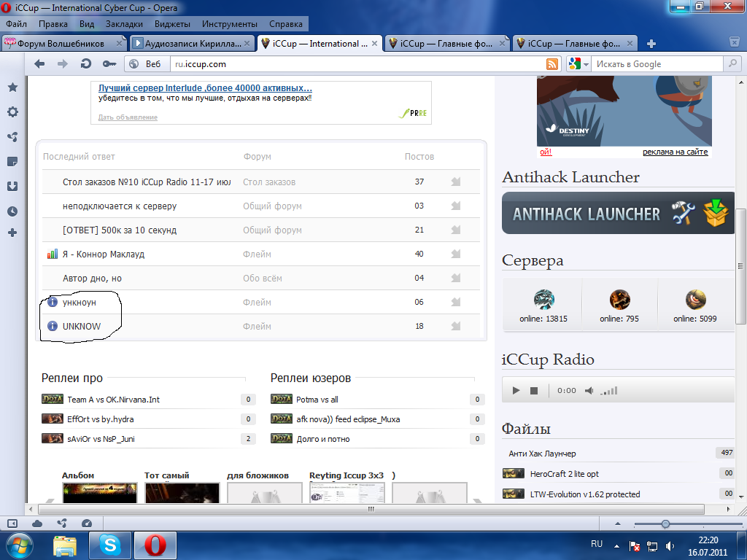747x560 pixels.
Task: Click the Искать в Google search field
Action: coord(658,64)
